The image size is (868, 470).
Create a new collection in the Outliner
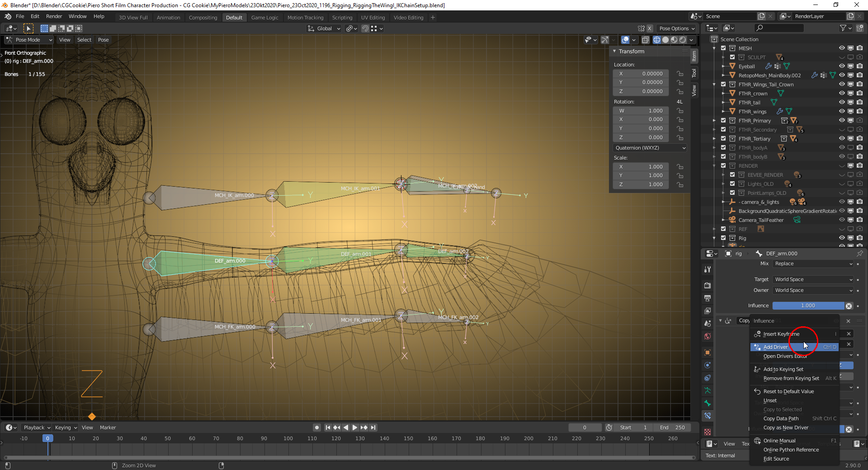point(860,28)
